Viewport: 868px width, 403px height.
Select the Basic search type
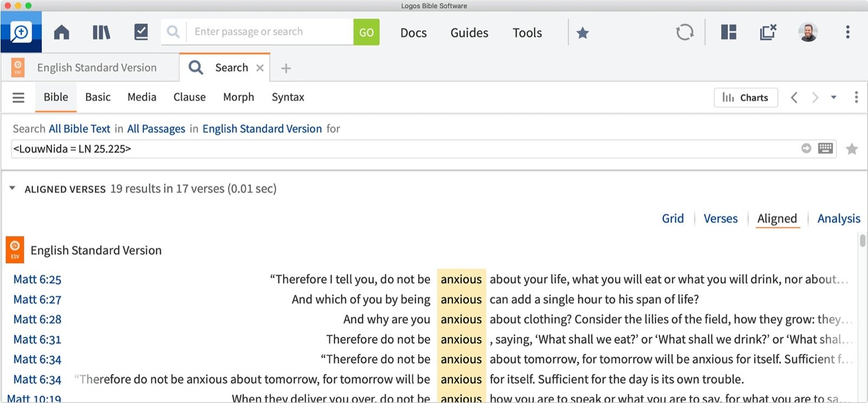tap(98, 97)
